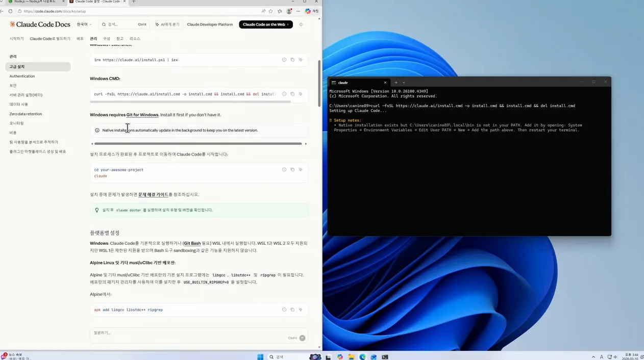Add this page to browser favorites
This screenshot has width=644, height=360.
271,11
